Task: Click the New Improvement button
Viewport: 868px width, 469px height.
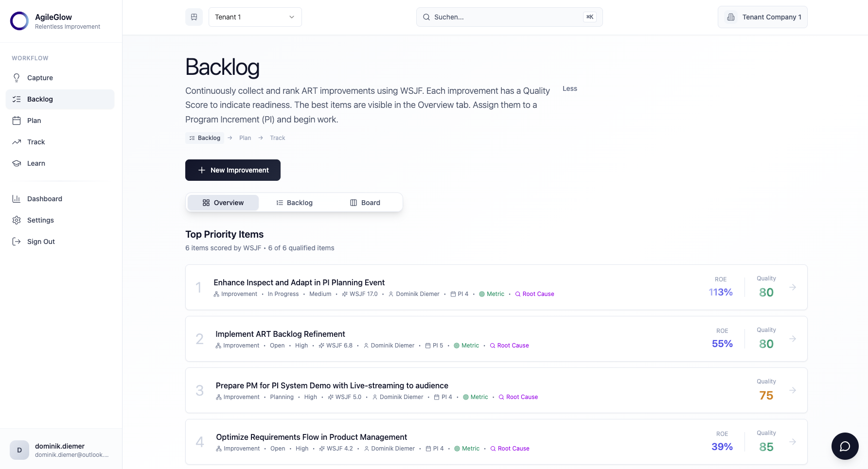Action: pyautogui.click(x=232, y=170)
